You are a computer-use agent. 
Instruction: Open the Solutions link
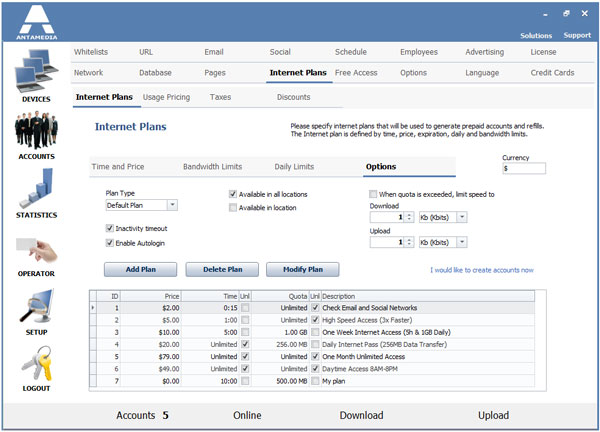tap(536, 36)
